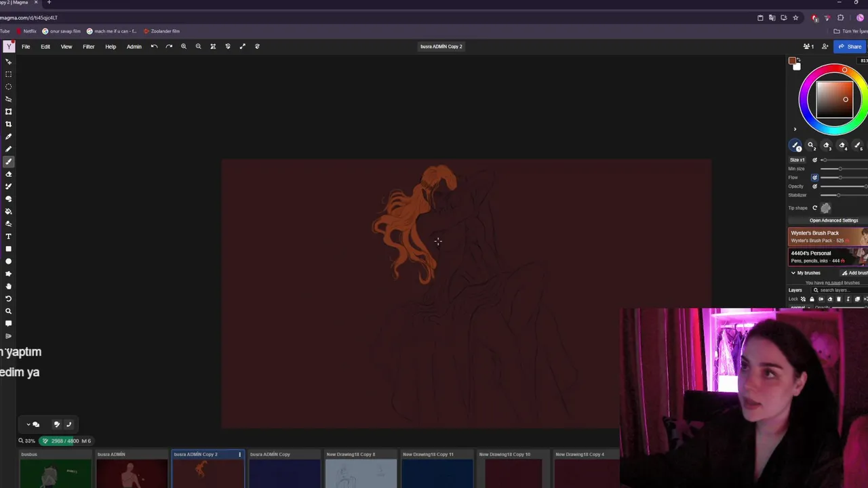
Task: Zoom in using top toolbar icon
Action: (x=184, y=46)
